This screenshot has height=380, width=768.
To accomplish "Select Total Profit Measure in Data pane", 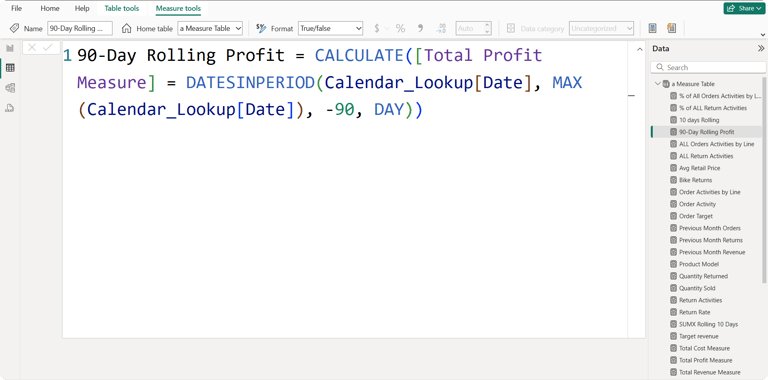I will pyautogui.click(x=705, y=360).
